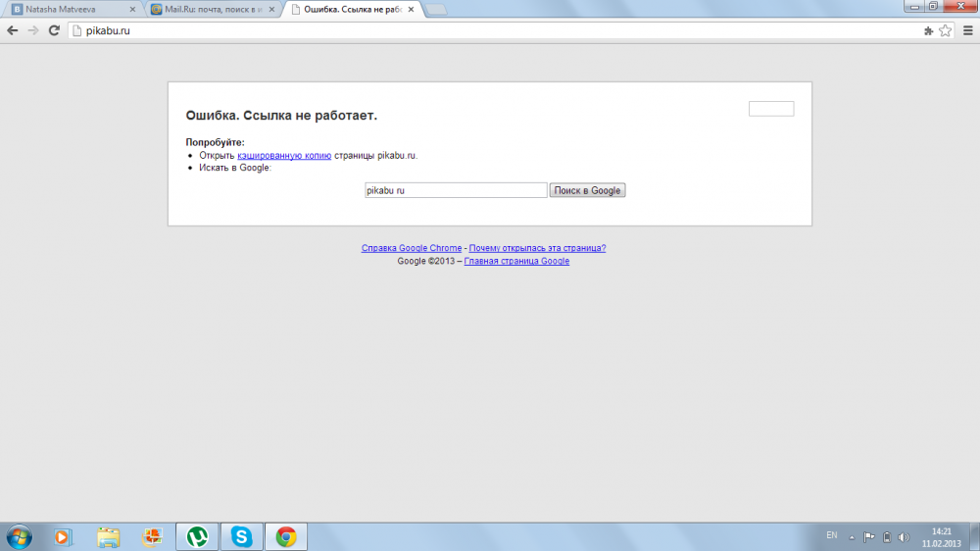Open the Windows Start menu
This screenshot has width=980, height=551.
click(20, 537)
